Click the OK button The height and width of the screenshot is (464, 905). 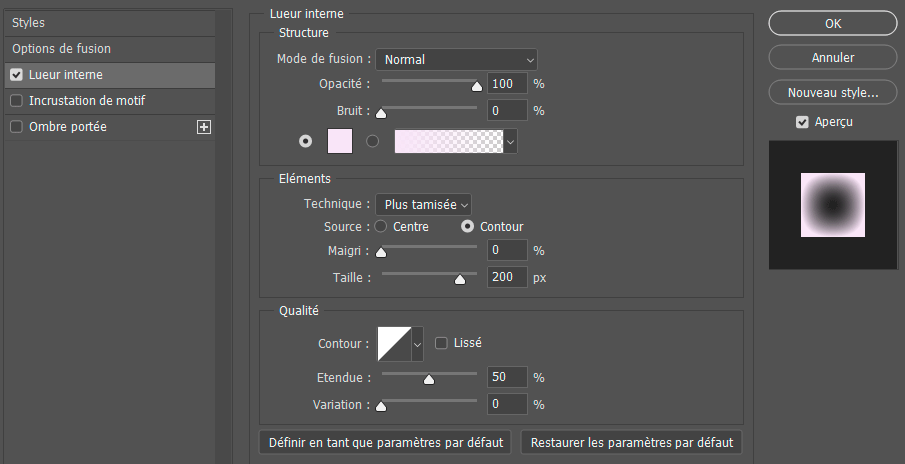coord(832,23)
